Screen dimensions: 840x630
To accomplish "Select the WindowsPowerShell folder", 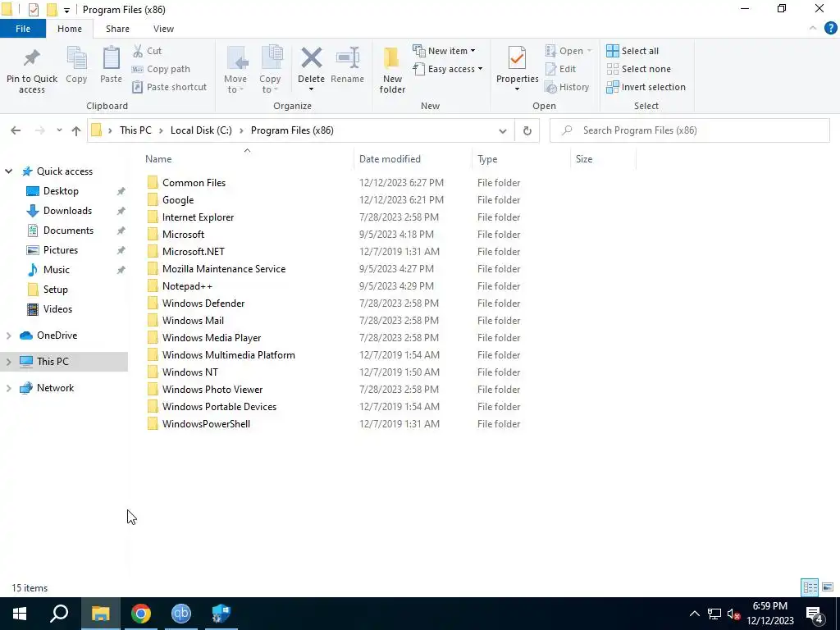I will coord(206,424).
